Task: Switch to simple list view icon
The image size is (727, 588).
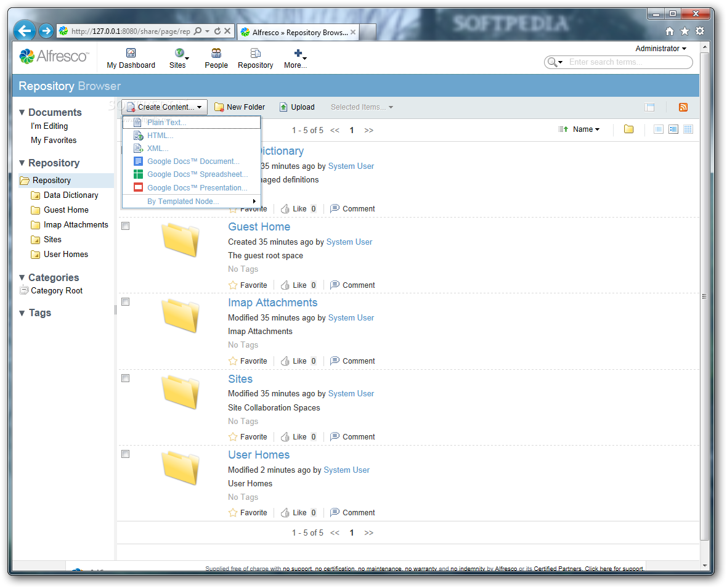Action: tap(659, 129)
